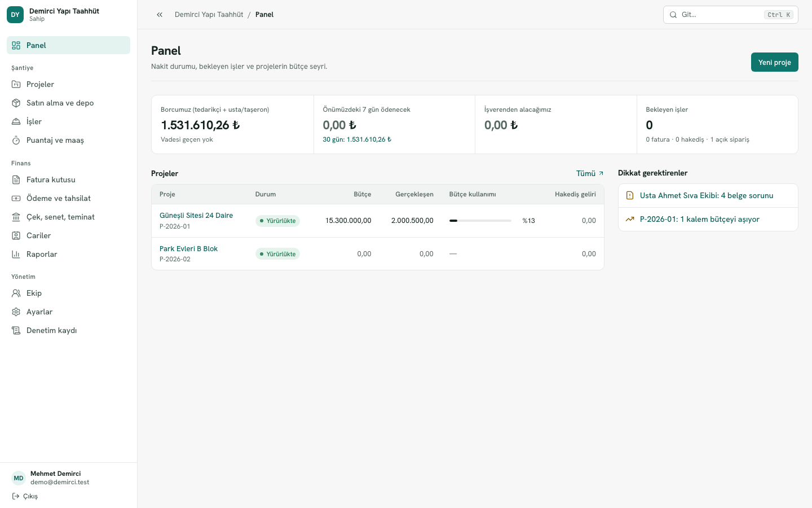
Task: Click the Raporlar bar chart icon
Action: point(16,254)
